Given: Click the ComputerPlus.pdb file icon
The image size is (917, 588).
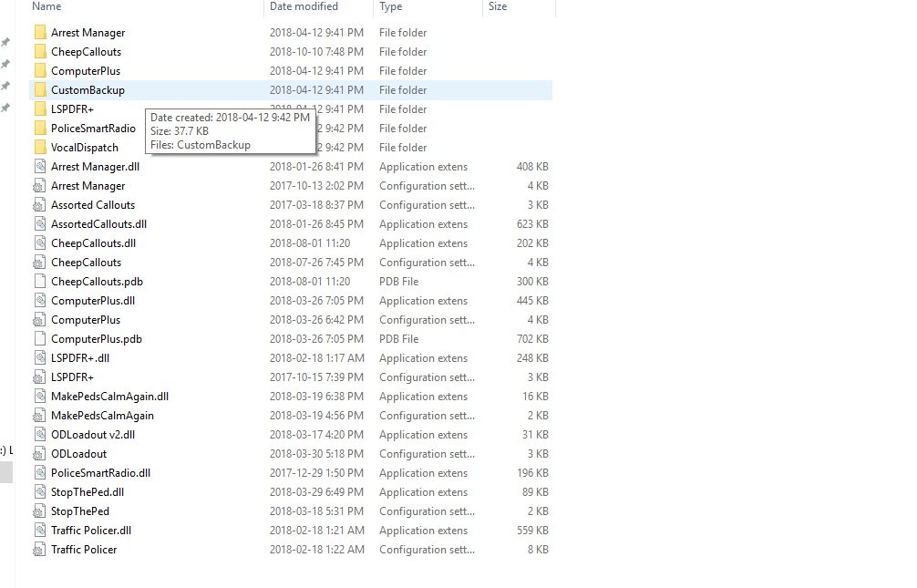Looking at the screenshot, I should coord(40,339).
